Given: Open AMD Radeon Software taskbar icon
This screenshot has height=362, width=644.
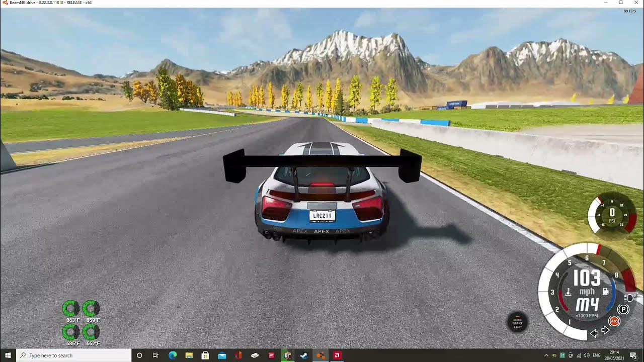Looking at the screenshot, I should (x=337, y=355).
